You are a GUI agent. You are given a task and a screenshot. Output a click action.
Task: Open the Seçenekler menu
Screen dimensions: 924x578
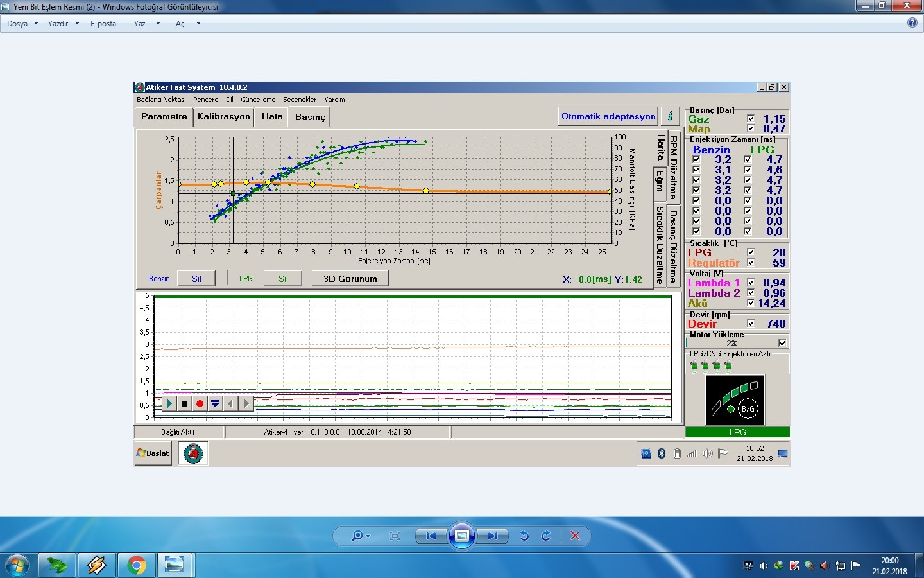[300, 100]
